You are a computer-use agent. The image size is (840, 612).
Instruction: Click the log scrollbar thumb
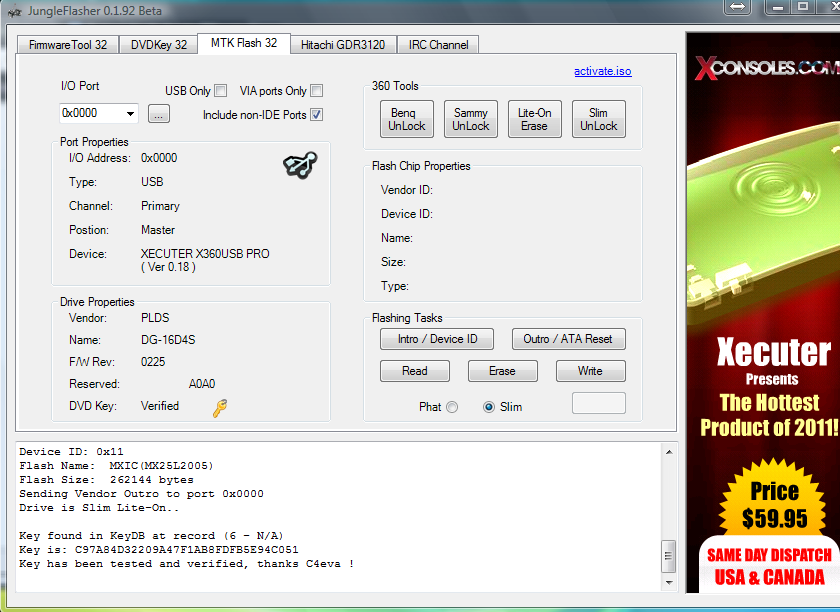tap(669, 556)
